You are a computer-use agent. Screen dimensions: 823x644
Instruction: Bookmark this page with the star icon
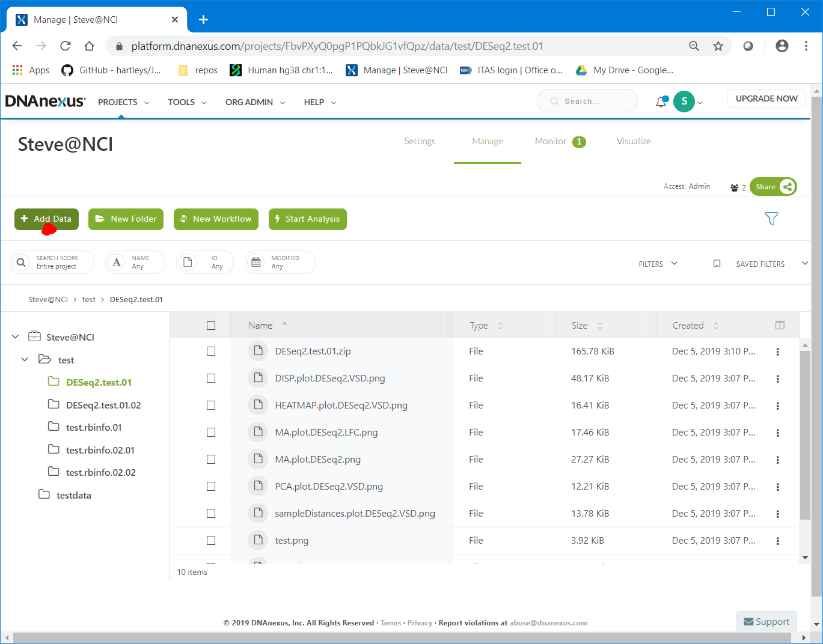click(718, 46)
